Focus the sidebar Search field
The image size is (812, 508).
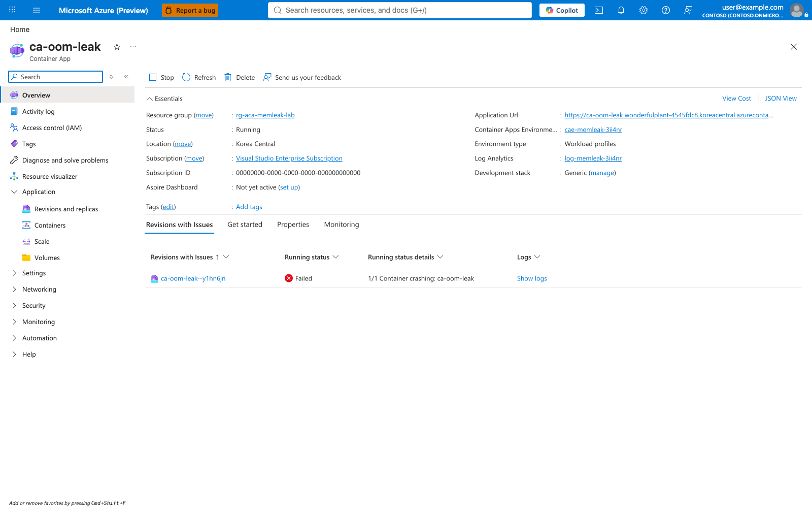(56, 77)
